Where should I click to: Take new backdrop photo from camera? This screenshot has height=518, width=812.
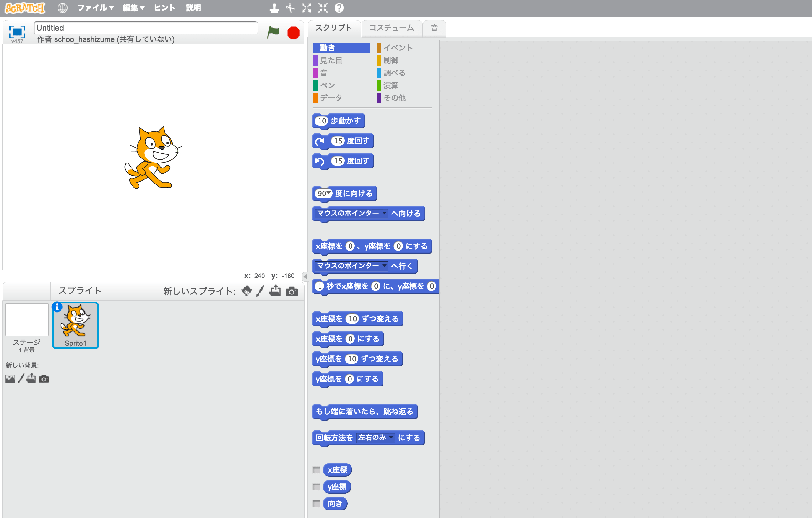tap(44, 379)
